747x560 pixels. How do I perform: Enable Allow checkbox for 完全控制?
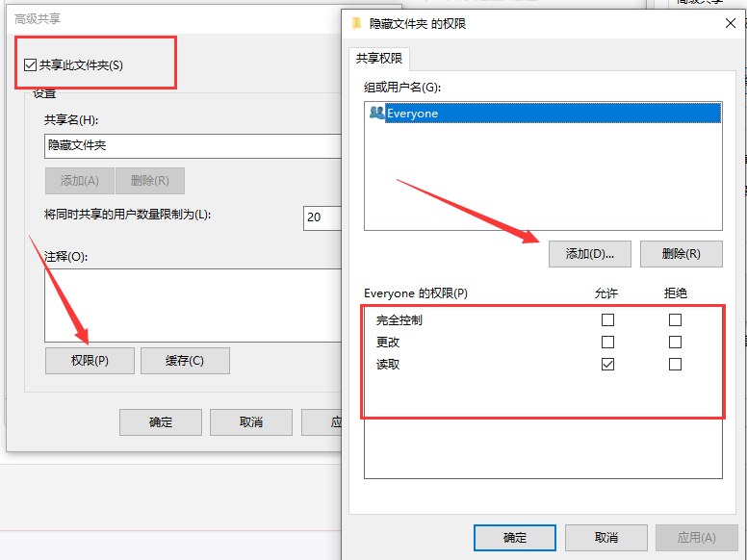pyautogui.click(x=607, y=320)
